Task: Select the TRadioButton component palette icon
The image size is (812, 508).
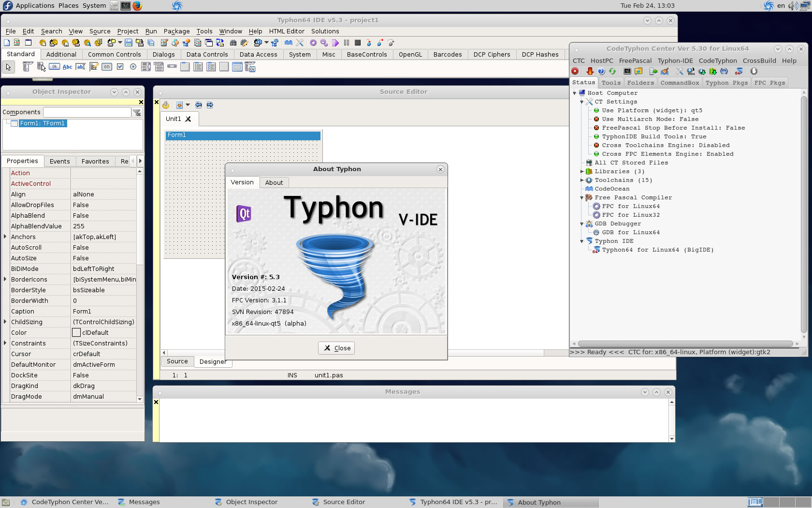Action: pyautogui.click(x=133, y=67)
